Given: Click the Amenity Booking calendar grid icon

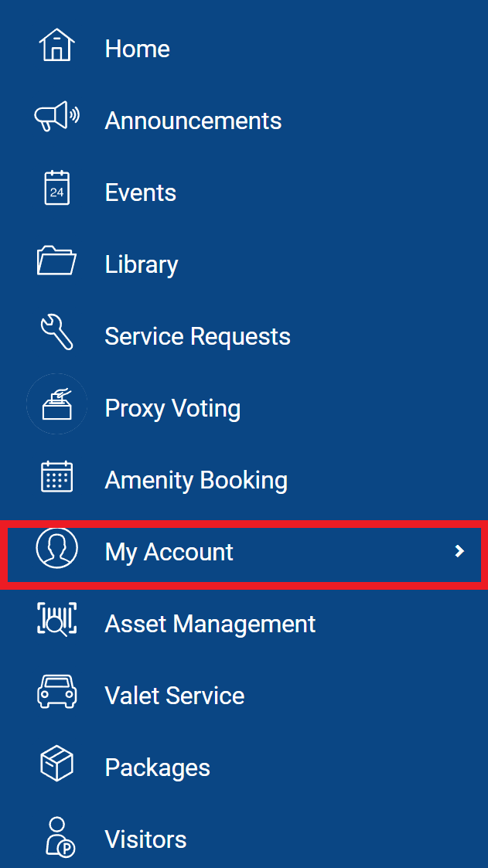Looking at the screenshot, I should click(x=56, y=476).
